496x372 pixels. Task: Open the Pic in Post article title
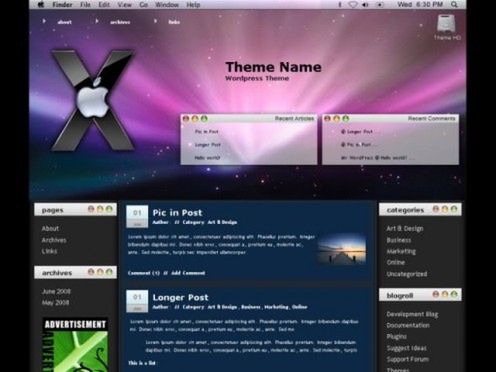[177, 213]
